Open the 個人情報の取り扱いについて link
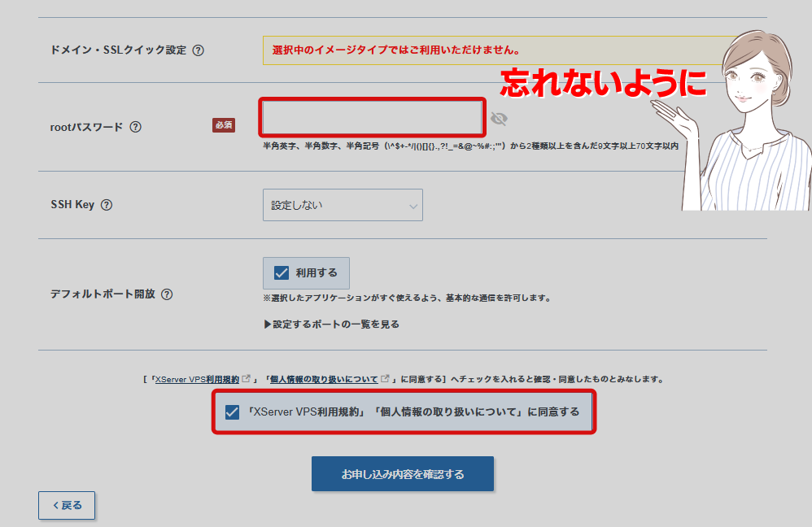Screen dimensions: 812x527 click(324, 380)
